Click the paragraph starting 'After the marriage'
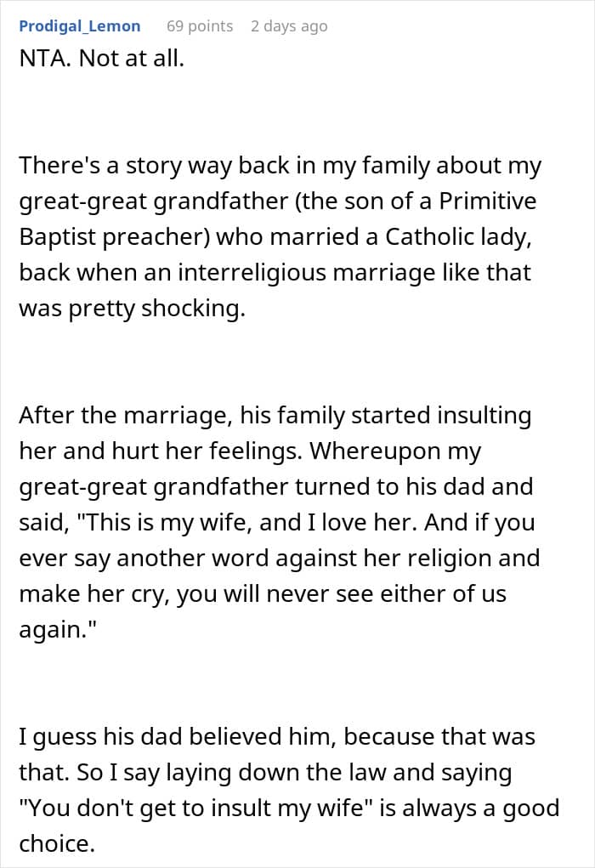The width and height of the screenshot is (595, 868). 280,522
